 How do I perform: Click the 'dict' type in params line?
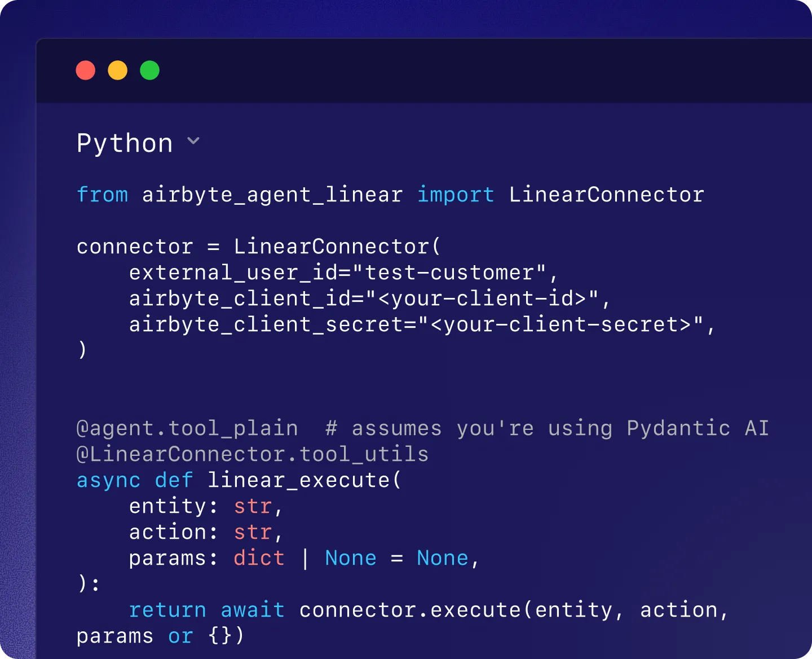(259, 558)
